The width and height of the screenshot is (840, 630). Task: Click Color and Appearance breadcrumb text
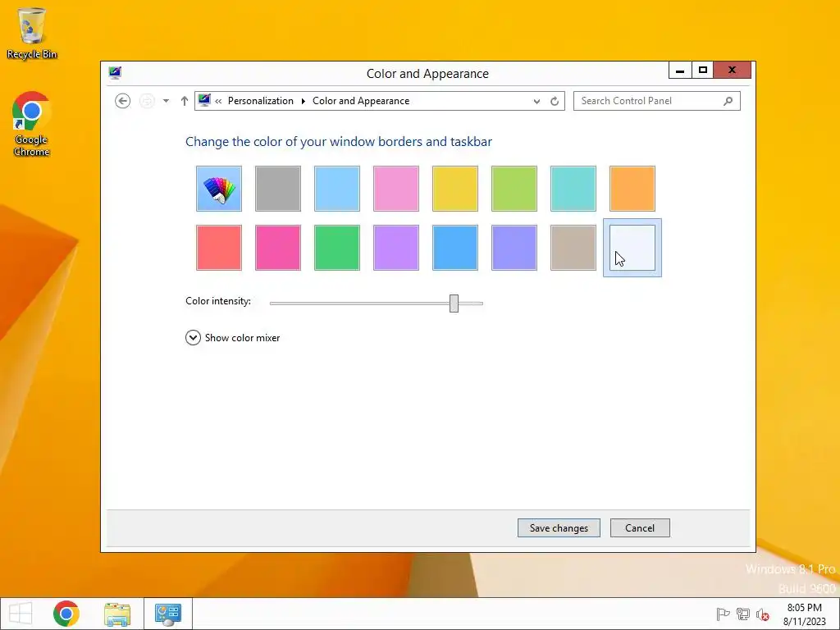coord(361,101)
